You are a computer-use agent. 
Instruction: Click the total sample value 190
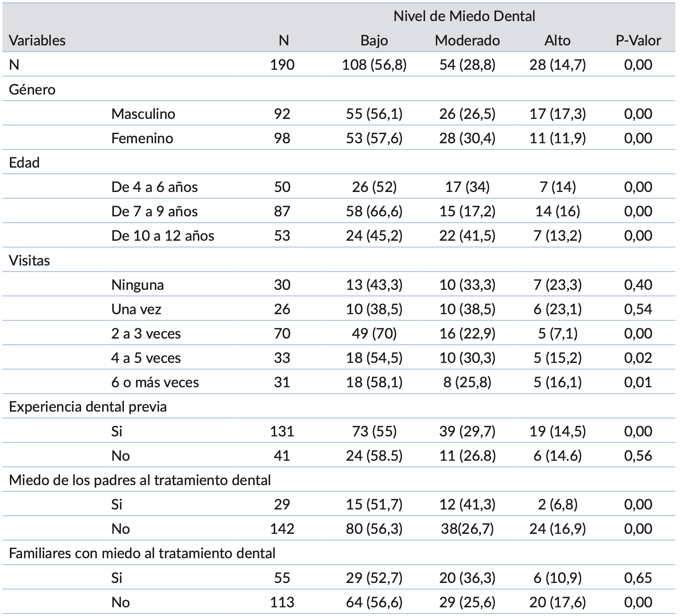(x=282, y=65)
